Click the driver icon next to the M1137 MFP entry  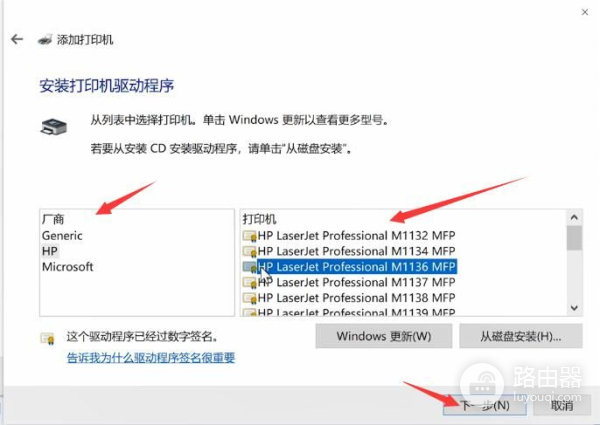point(249,283)
